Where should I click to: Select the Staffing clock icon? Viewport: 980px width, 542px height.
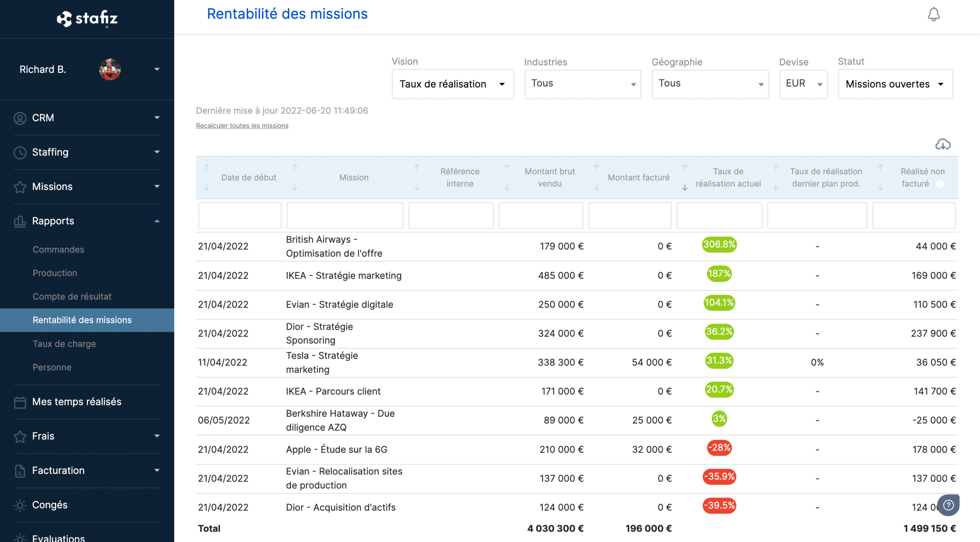tap(20, 152)
